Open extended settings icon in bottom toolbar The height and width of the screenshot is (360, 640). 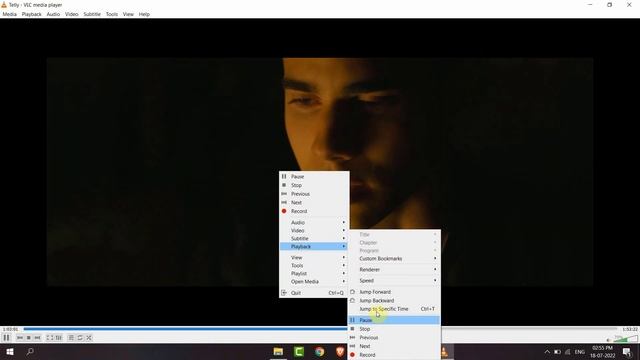59,338
